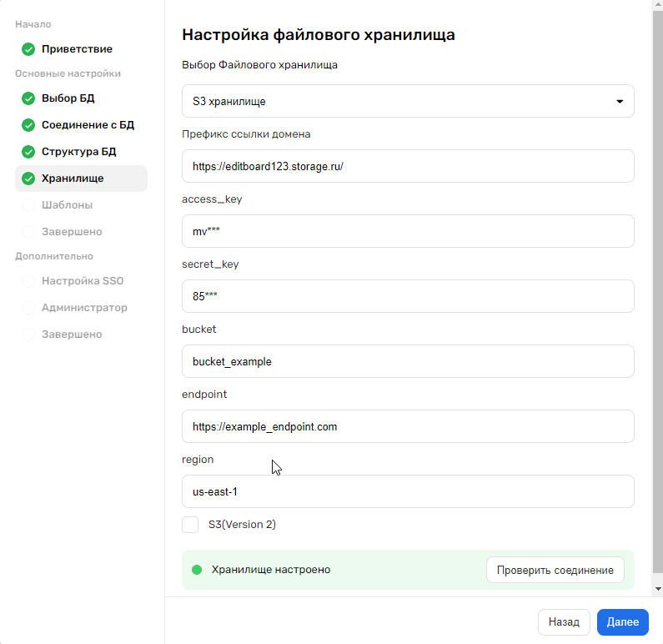Click the bucket input with bucket_example

click(408, 361)
